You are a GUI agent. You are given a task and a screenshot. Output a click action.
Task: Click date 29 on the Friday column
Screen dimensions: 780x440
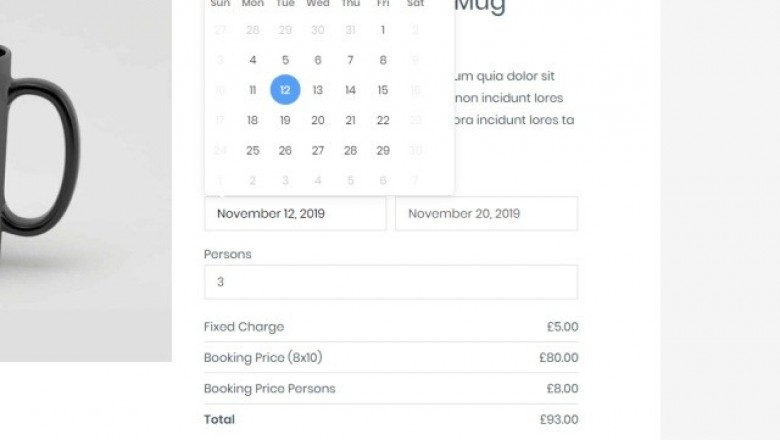[383, 150]
